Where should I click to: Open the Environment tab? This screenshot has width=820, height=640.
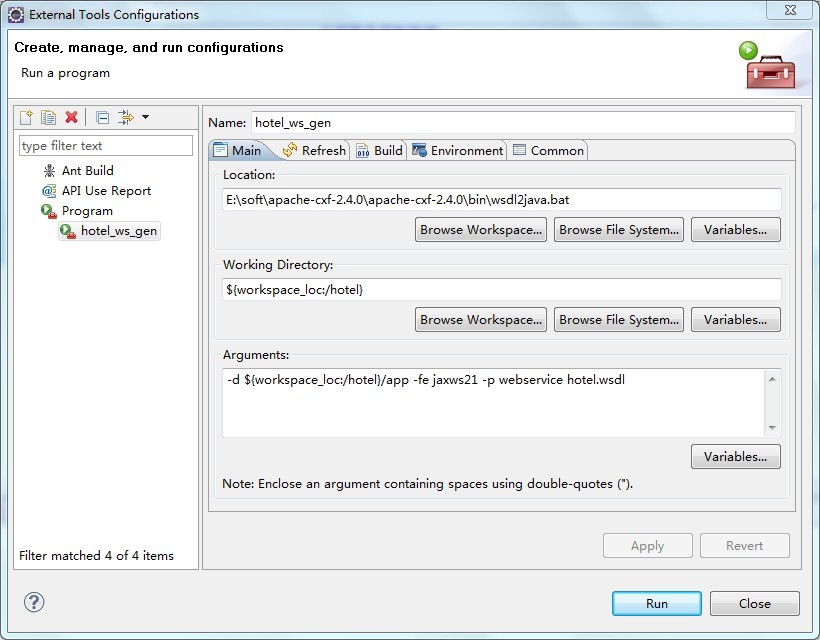point(458,151)
